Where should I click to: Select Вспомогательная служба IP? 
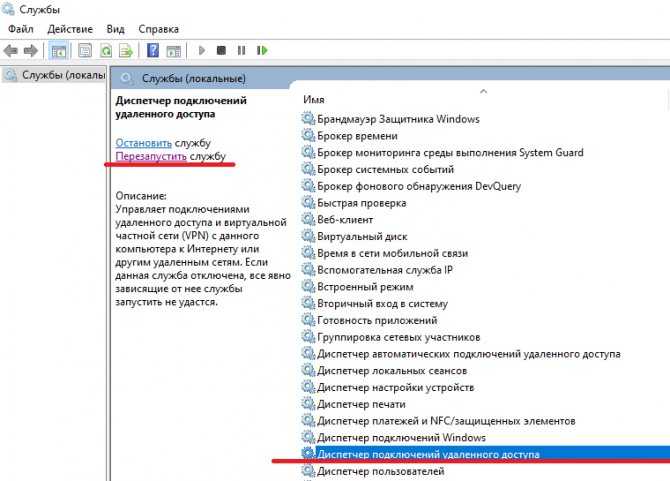click(385, 270)
